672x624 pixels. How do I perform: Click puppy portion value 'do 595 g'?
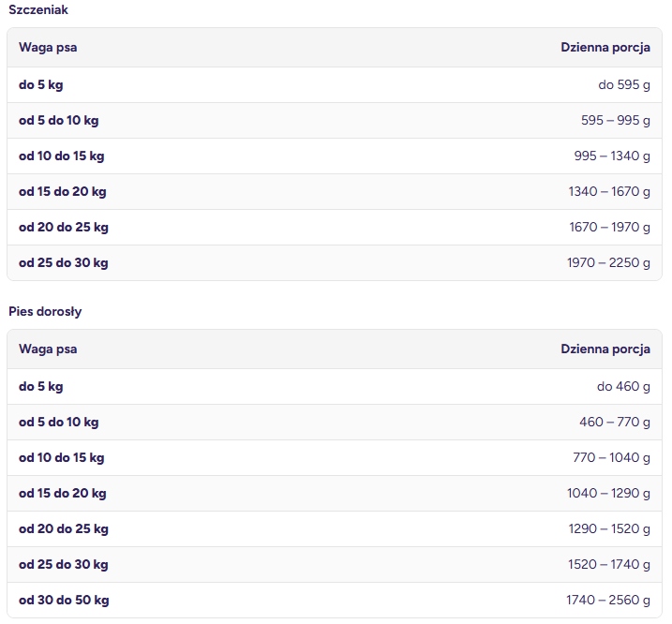click(624, 85)
